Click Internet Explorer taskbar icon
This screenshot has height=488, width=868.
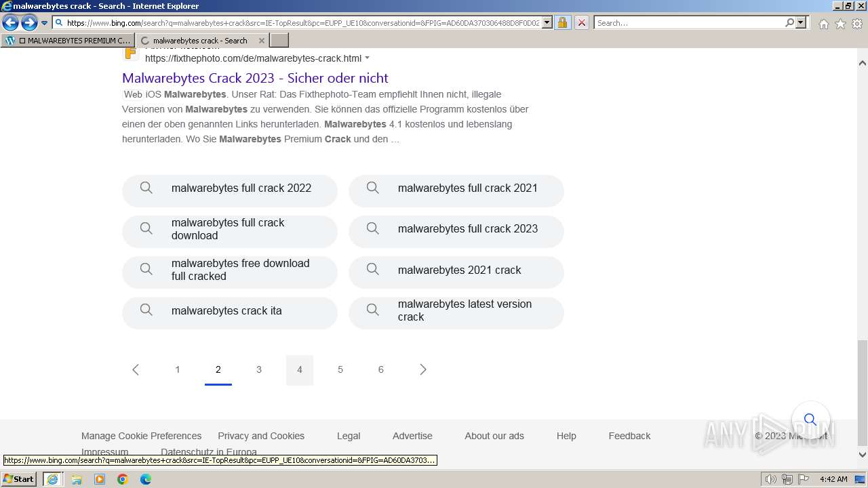click(52, 479)
